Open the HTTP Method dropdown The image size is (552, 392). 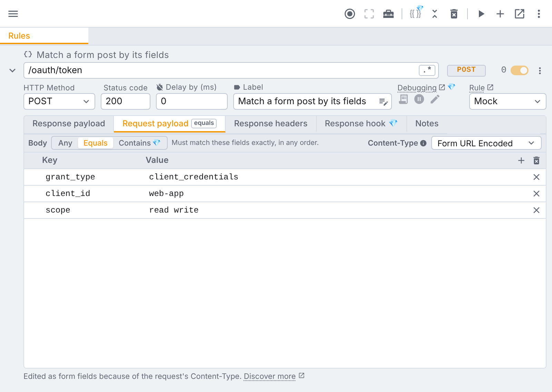point(59,101)
